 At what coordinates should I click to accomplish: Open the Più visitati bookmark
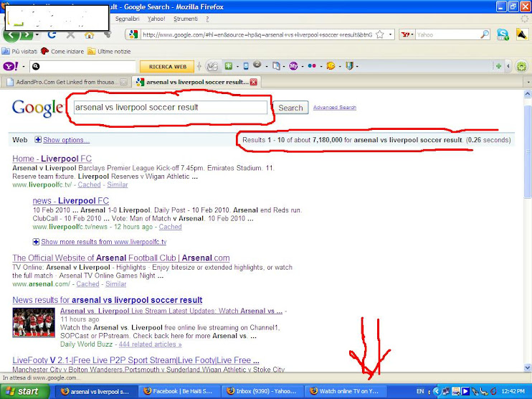pos(19,51)
